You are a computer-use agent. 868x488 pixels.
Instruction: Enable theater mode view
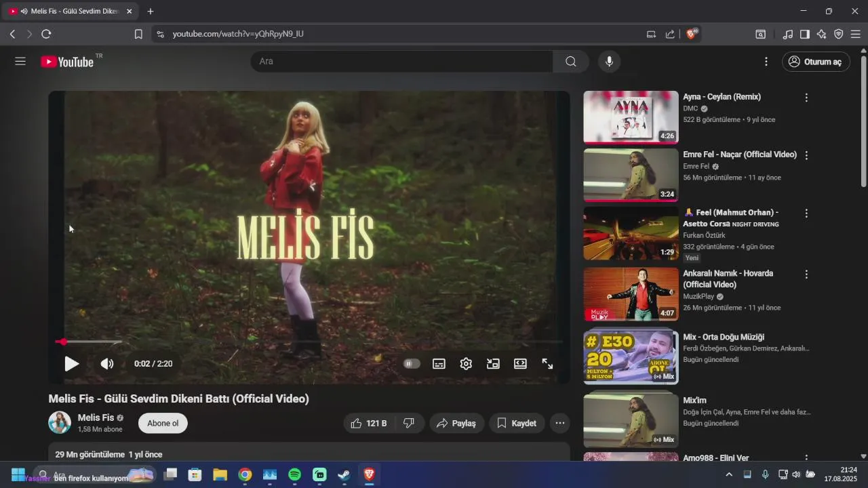coord(520,364)
